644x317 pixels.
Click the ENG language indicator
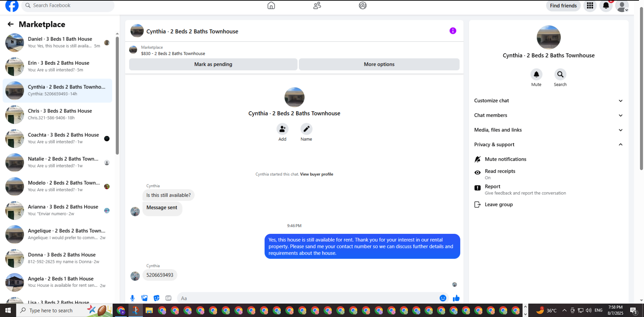(599, 310)
